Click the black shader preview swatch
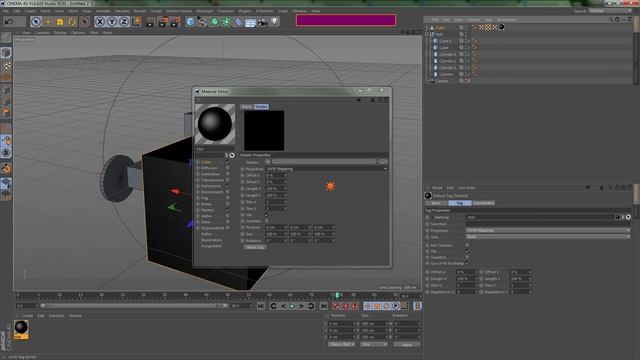 click(x=264, y=131)
